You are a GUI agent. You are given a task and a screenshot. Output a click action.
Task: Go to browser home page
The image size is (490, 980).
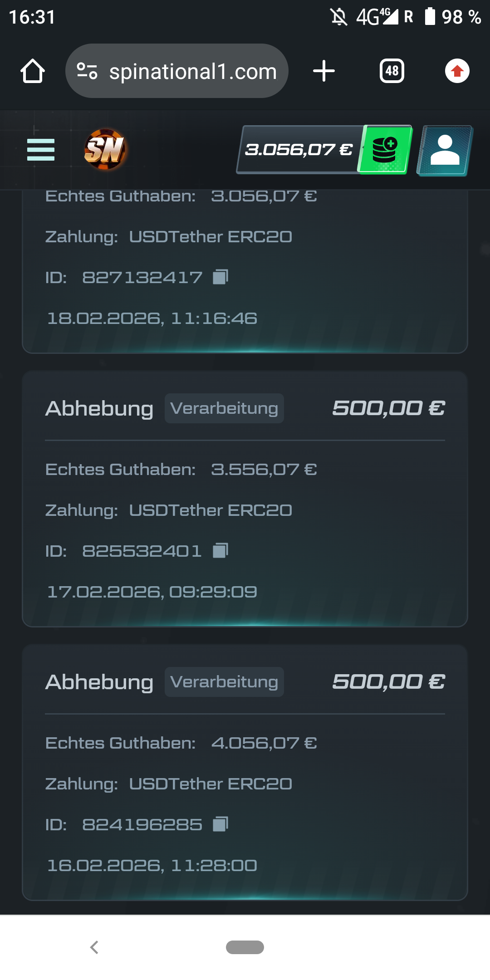(x=33, y=71)
